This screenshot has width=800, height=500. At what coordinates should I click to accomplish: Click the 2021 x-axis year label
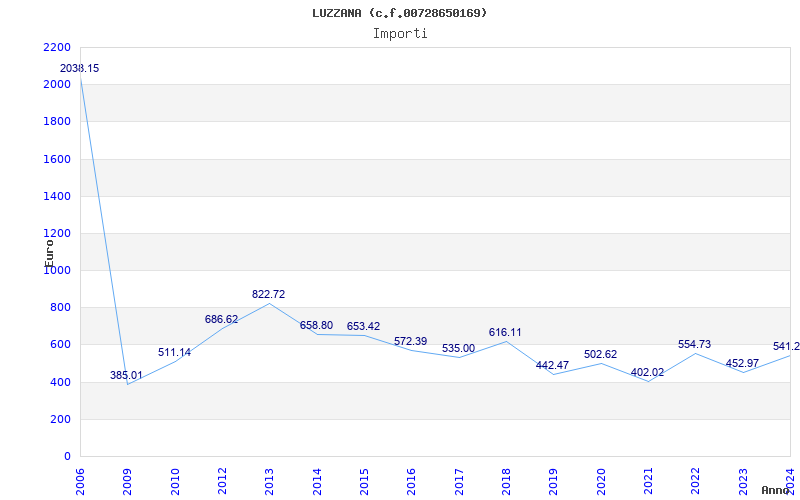(648, 482)
